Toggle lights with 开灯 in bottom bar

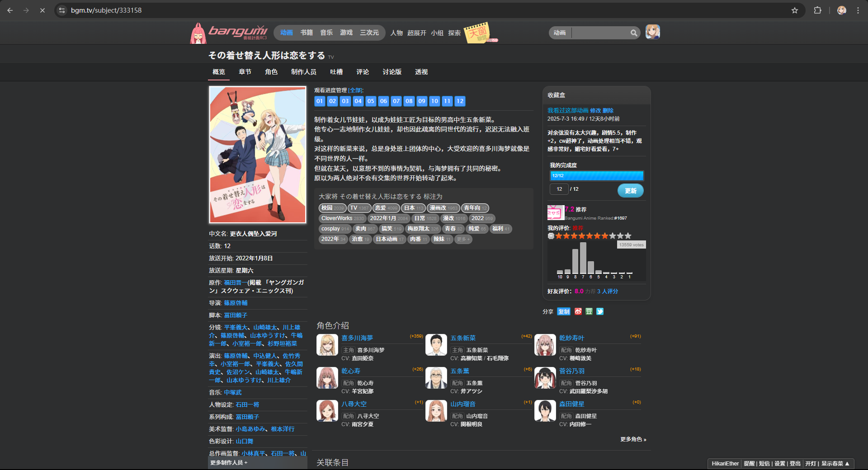click(811, 464)
